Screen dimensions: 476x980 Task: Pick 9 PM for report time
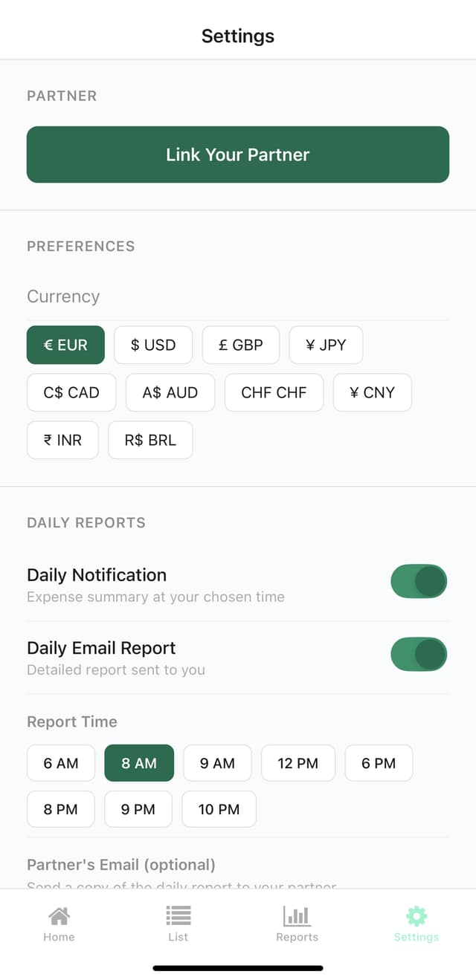[138, 809]
